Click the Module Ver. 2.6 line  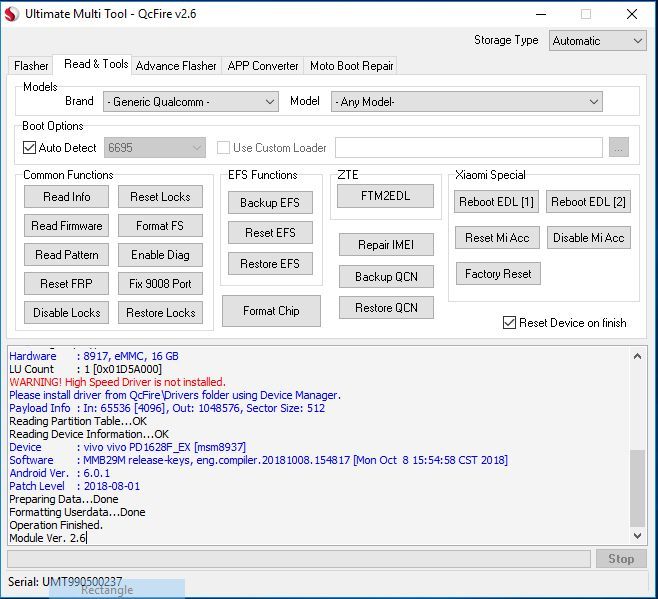(x=48, y=539)
